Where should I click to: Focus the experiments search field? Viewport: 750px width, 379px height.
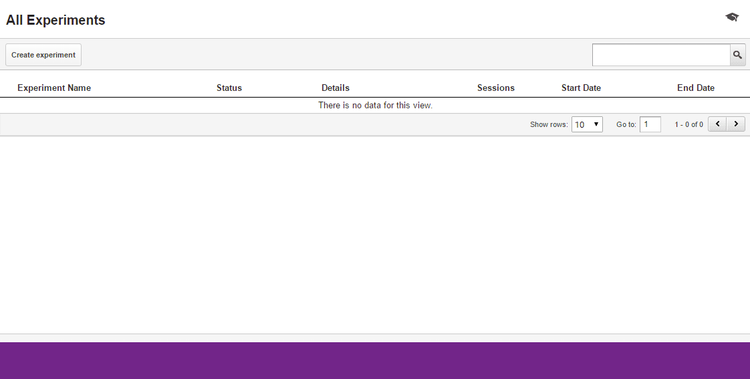pos(661,55)
